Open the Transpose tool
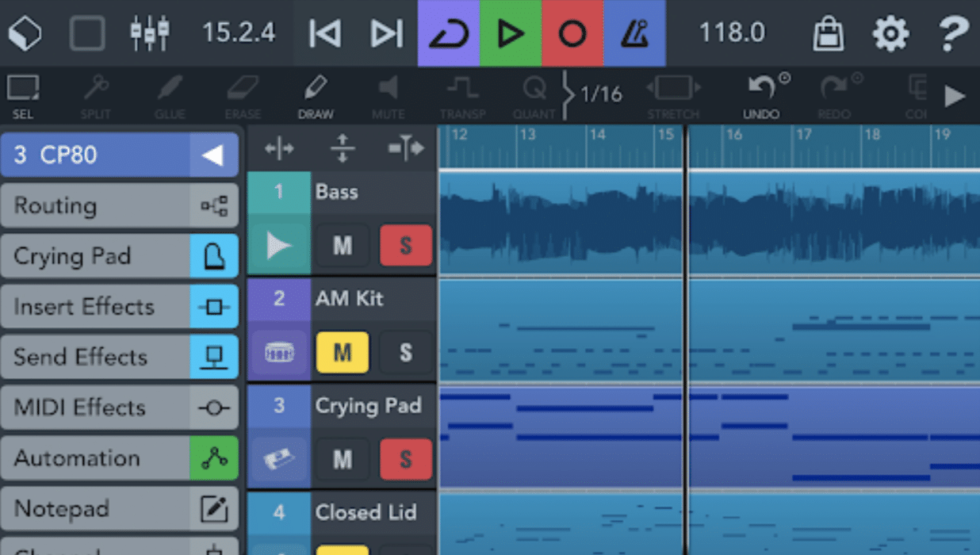 463,97
